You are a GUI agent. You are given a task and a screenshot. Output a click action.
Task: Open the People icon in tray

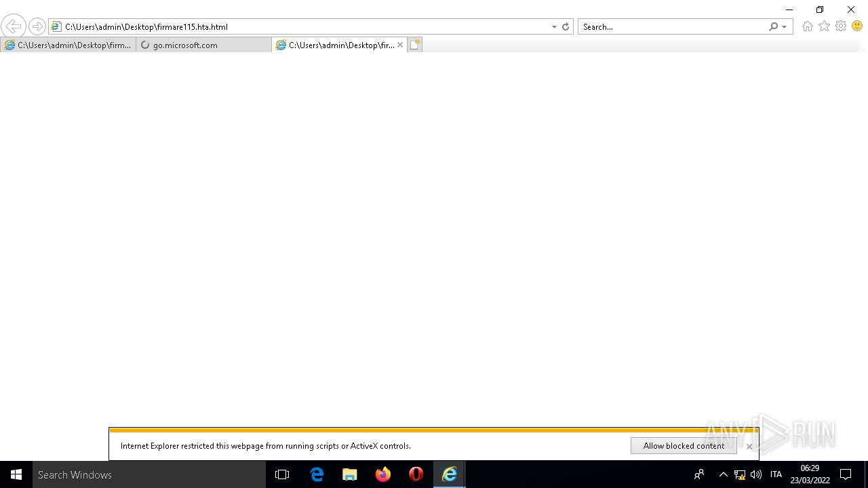tap(699, 474)
